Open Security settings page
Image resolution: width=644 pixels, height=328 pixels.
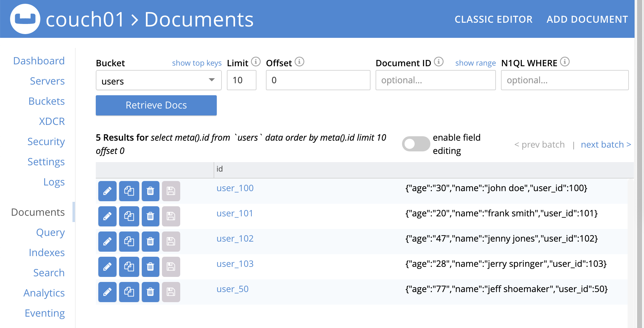coord(46,141)
